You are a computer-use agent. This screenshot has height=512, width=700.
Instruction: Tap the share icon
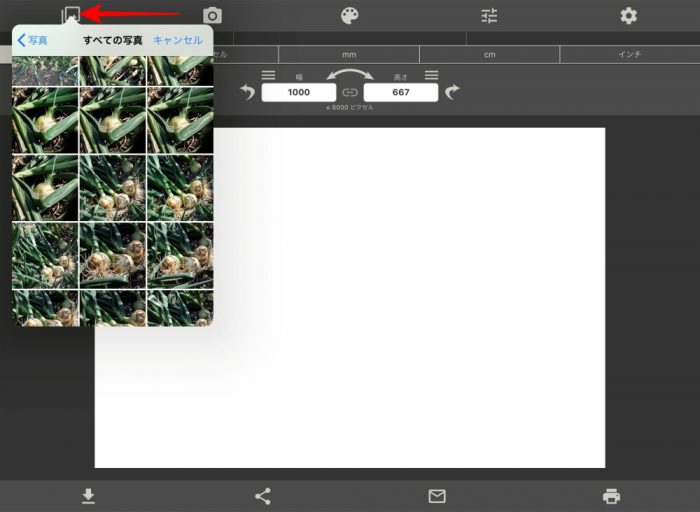(x=262, y=496)
